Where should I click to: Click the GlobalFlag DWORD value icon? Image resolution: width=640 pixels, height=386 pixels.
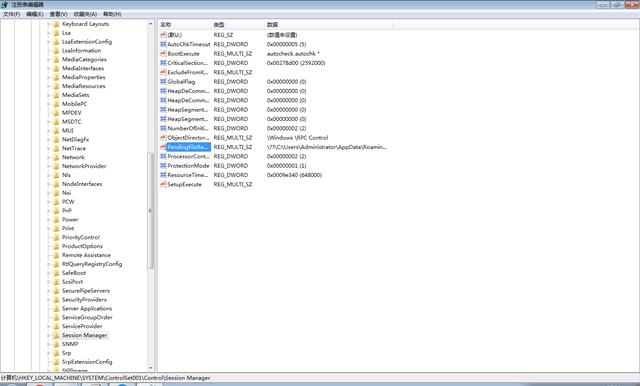point(163,82)
